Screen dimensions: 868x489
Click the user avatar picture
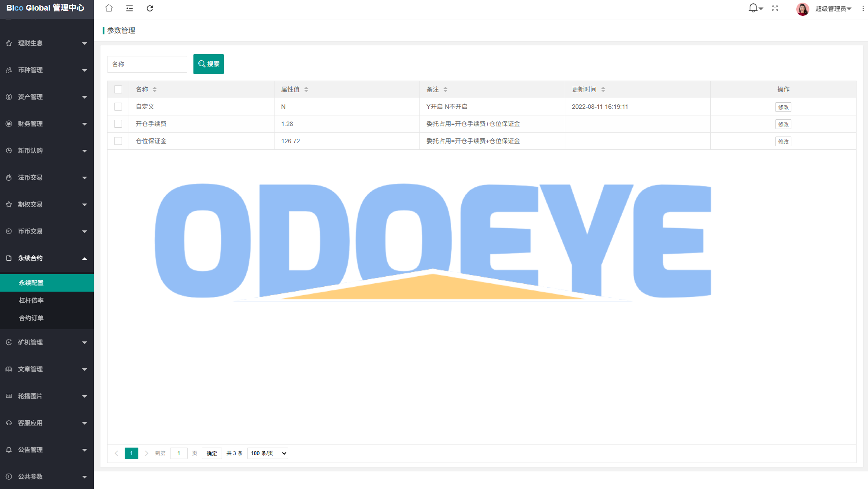(x=802, y=9)
